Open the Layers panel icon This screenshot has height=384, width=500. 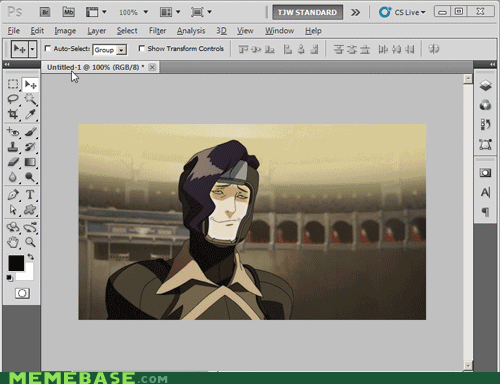pos(486,85)
